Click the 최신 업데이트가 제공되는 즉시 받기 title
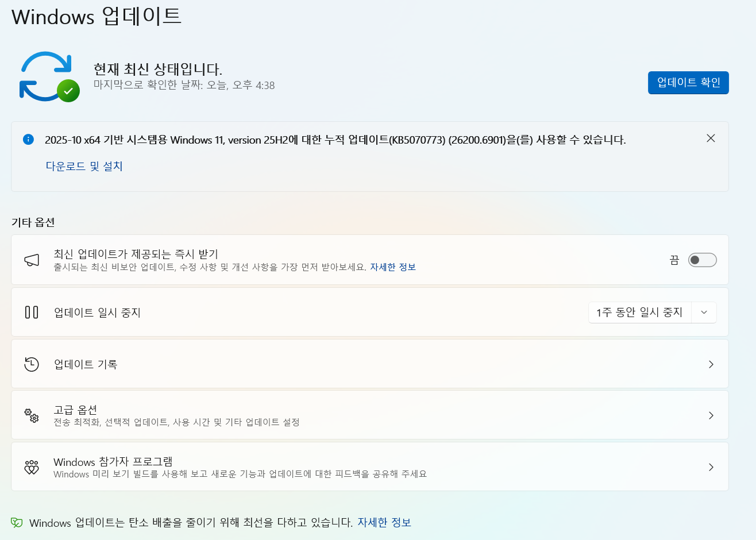The height and width of the screenshot is (540, 756). click(136, 254)
